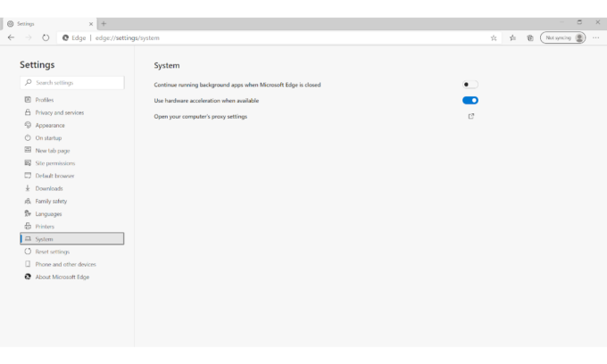The width and height of the screenshot is (607, 364).
Task: Enable continue running background apps toggle
Action: click(x=470, y=85)
